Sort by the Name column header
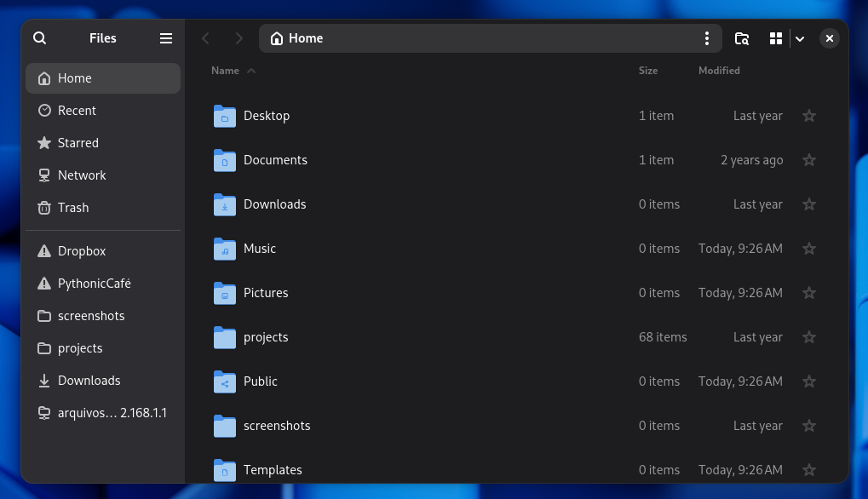Viewport: 868px width, 499px height. (x=226, y=71)
